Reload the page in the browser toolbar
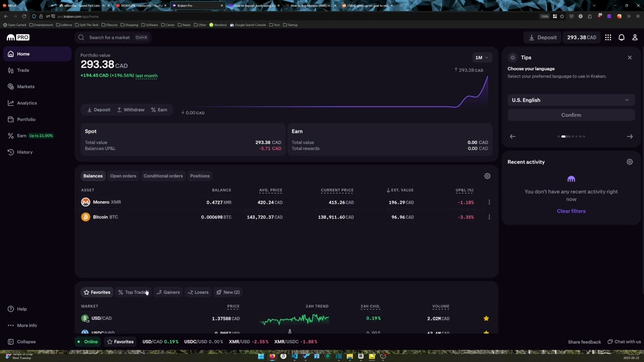The image size is (644, 362). point(24,16)
